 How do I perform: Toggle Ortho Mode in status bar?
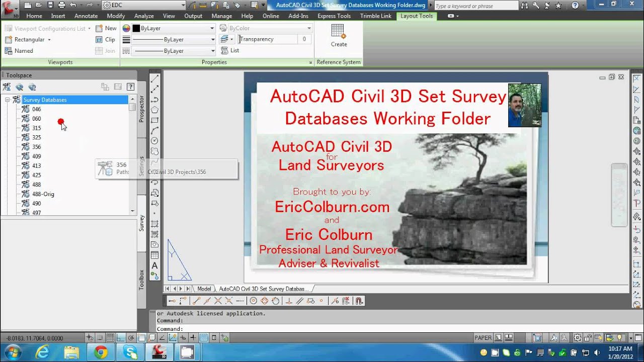tap(121, 338)
